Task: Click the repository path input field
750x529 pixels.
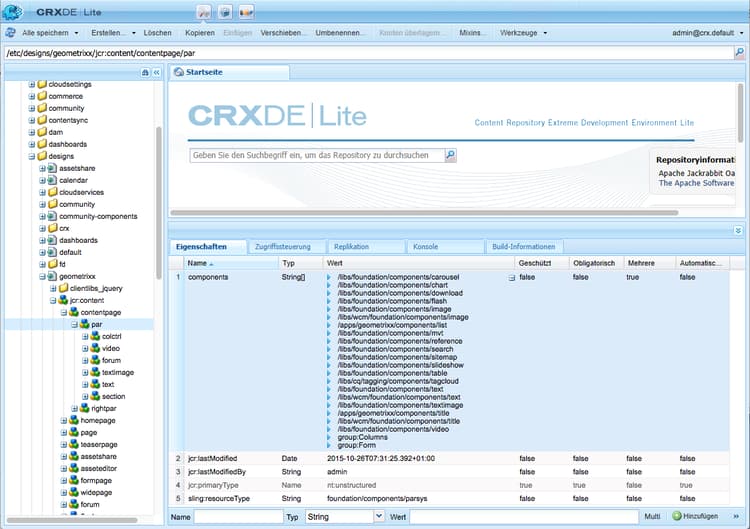Action: click(368, 53)
